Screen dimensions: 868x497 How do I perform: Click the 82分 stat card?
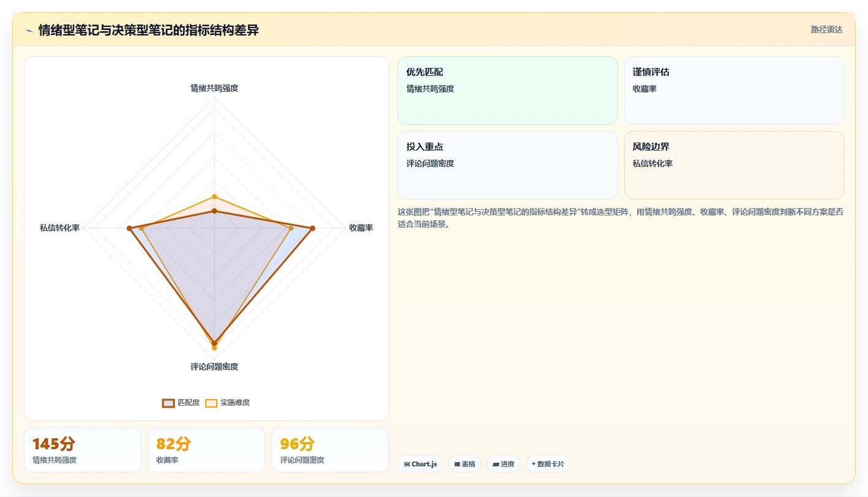point(206,450)
